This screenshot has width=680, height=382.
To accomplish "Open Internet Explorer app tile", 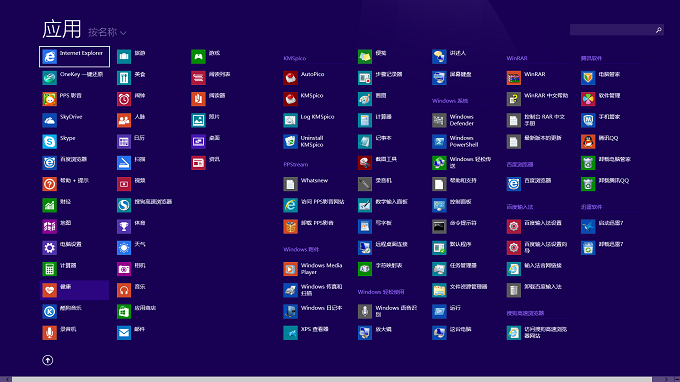I will click(74, 56).
